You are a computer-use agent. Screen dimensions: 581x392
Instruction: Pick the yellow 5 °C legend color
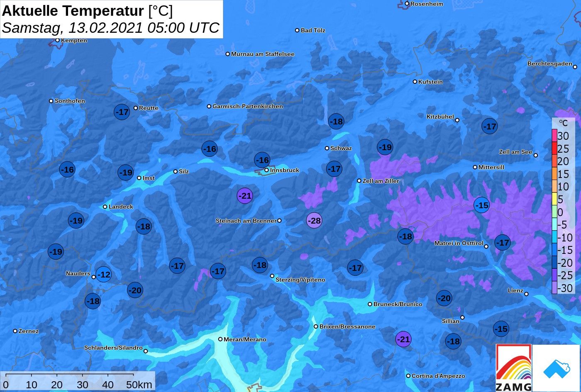tap(554, 199)
